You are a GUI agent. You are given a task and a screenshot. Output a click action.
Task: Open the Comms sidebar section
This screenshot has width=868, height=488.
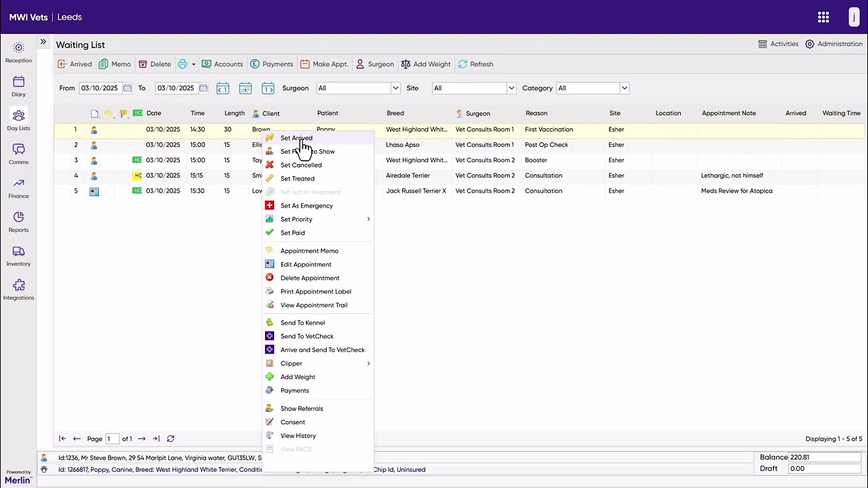point(18,154)
